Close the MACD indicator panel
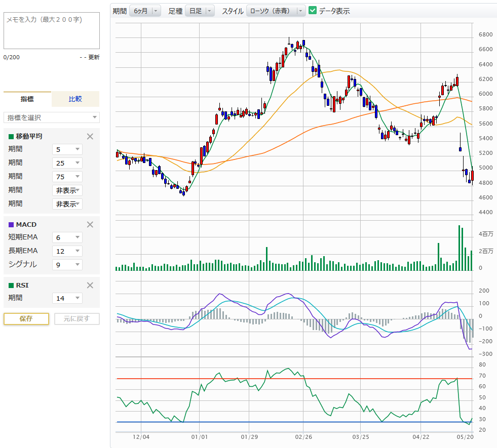Viewport: 497px width, 448px height. 90,224
